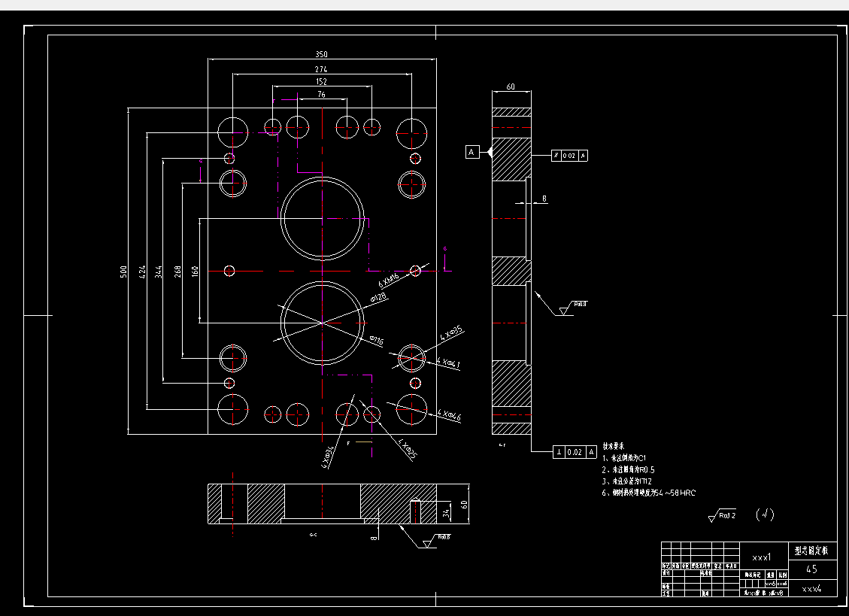Select the 268 vertical dimension text

pos(177,272)
